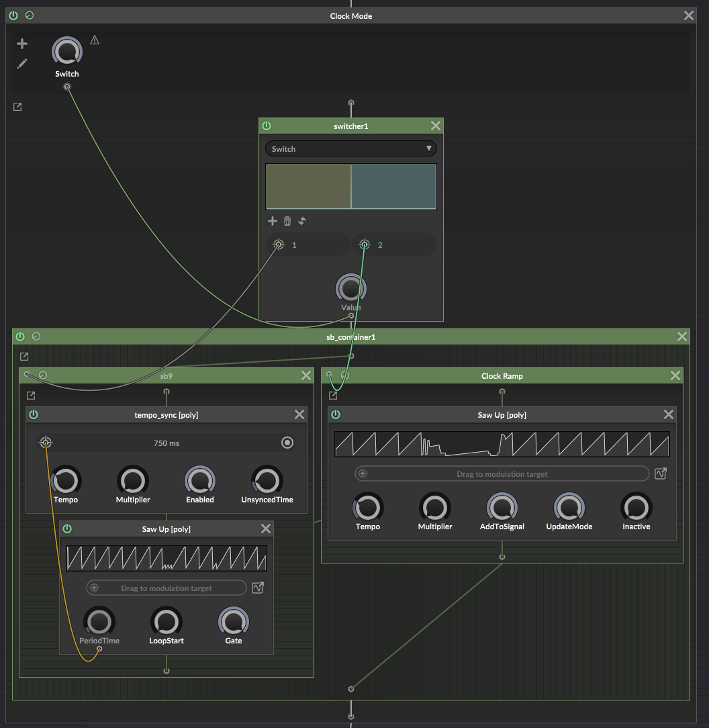The width and height of the screenshot is (709, 728).
Task: Click the warning triangle next to Switch knob
Action: (95, 40)
